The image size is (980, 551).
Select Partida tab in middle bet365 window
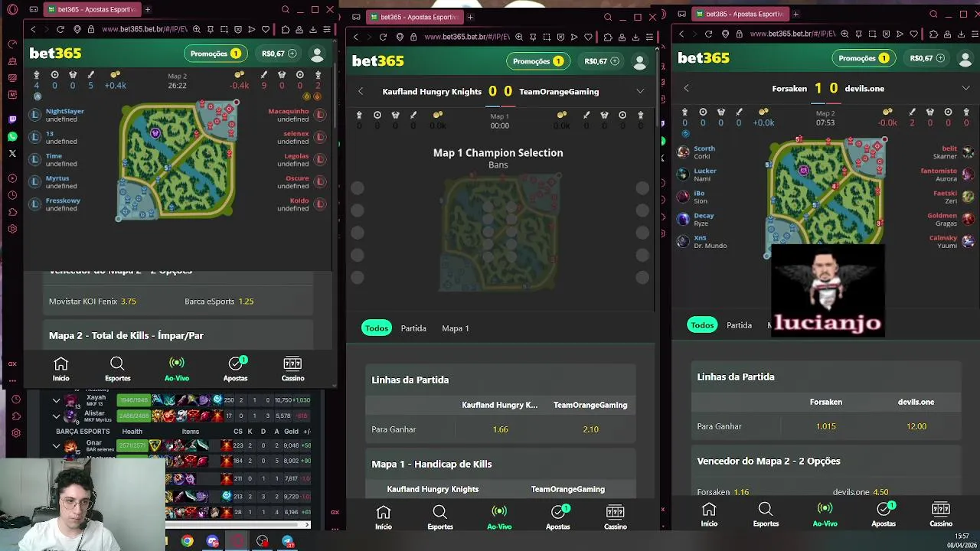[413, 328]
